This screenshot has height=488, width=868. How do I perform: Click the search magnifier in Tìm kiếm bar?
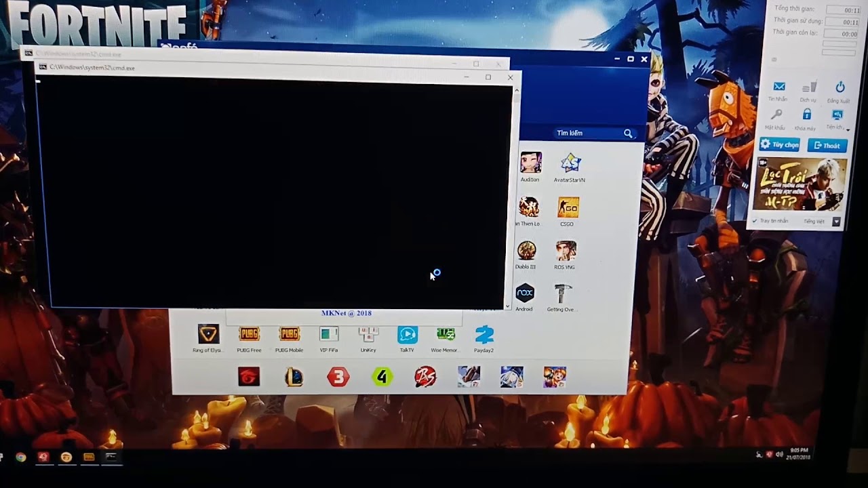click(629, 134)
